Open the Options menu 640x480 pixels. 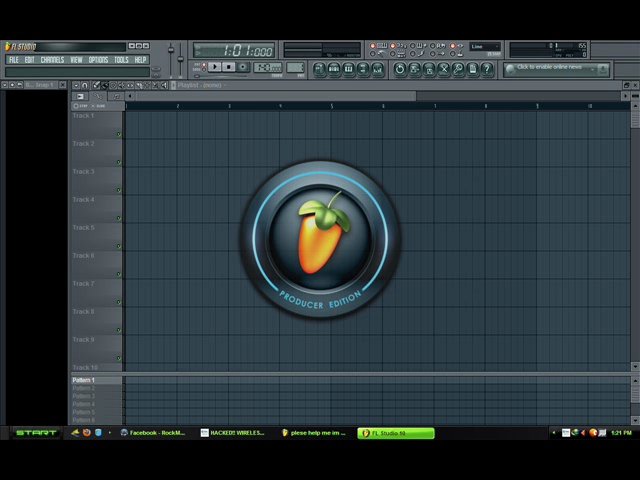[98, 60]
